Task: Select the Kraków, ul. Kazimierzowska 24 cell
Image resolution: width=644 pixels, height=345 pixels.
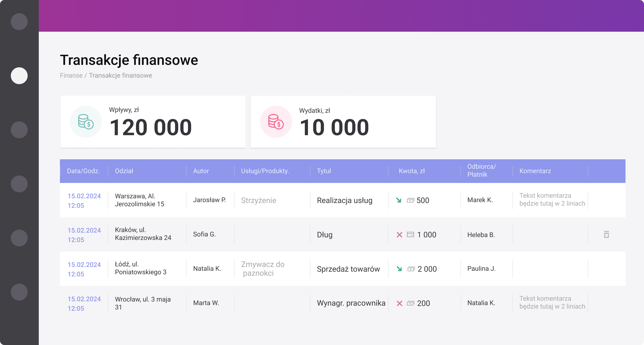Action: [x=143, y=234]
